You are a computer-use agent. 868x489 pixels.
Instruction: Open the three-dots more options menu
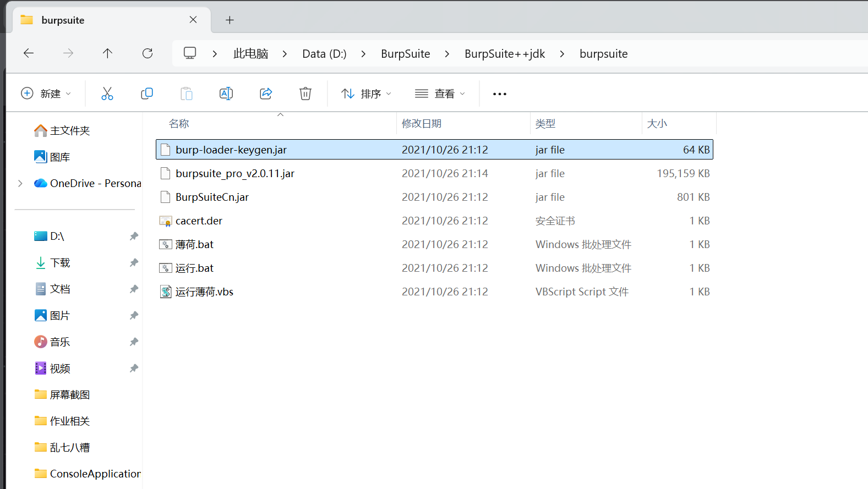(500, 94)
